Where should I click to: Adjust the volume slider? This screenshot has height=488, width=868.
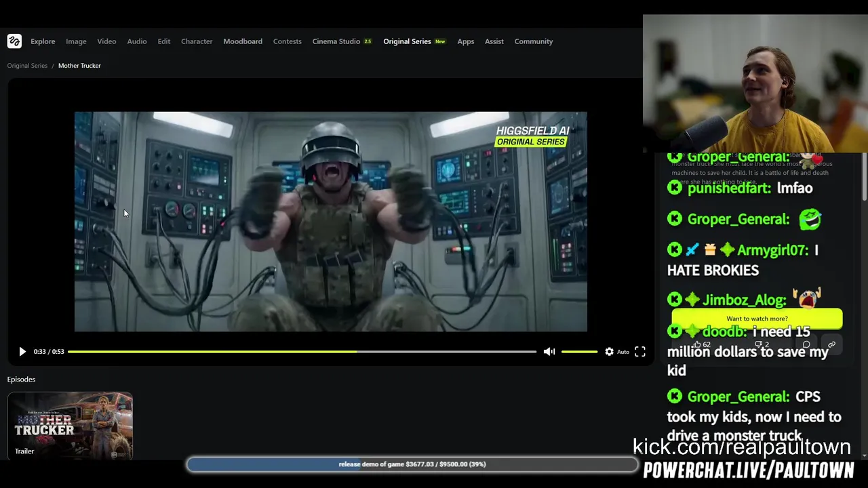tap(580, 351)
